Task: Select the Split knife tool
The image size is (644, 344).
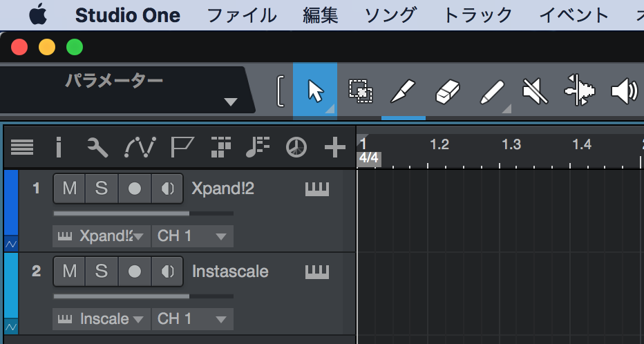Action: (403, 91)
